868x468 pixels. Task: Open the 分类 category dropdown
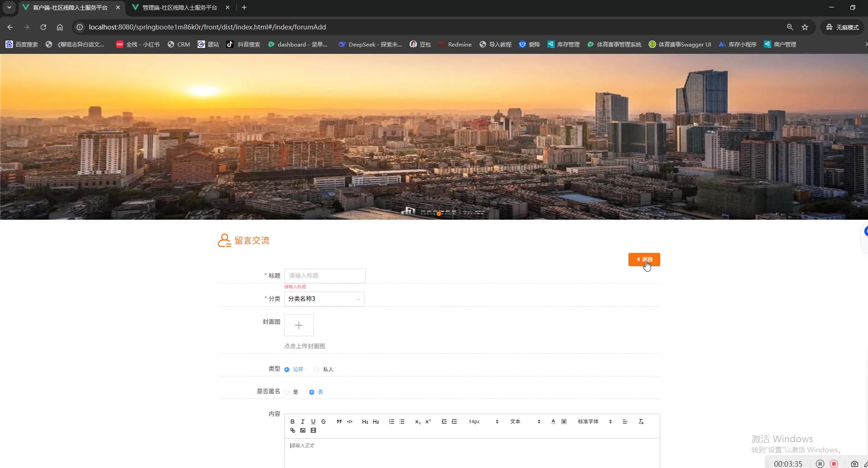pos(324,299)
